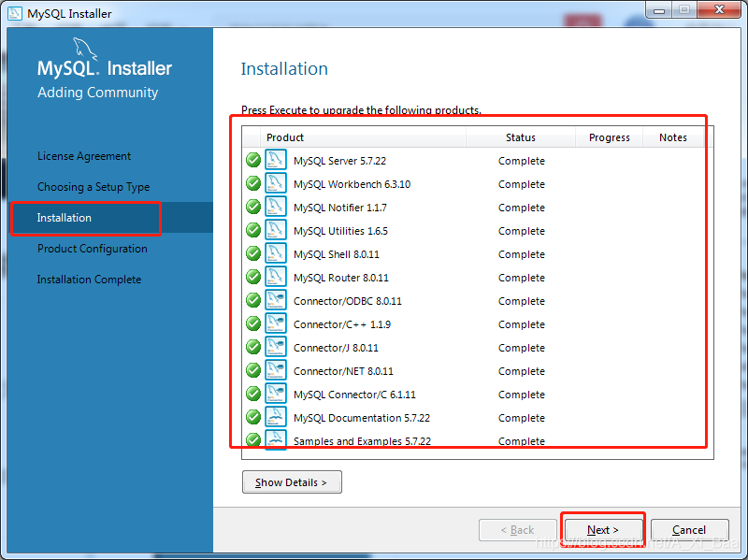Open the Product Configuration step

(93, 249)
